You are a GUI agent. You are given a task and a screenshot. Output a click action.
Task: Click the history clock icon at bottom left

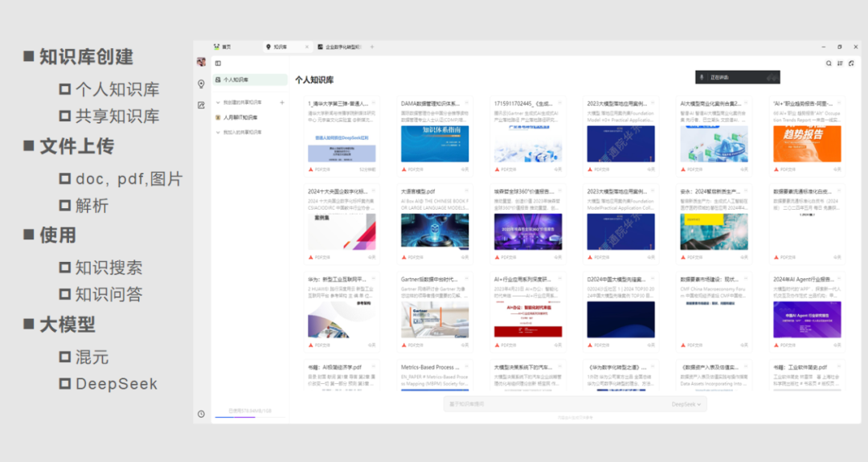(201, 414)
